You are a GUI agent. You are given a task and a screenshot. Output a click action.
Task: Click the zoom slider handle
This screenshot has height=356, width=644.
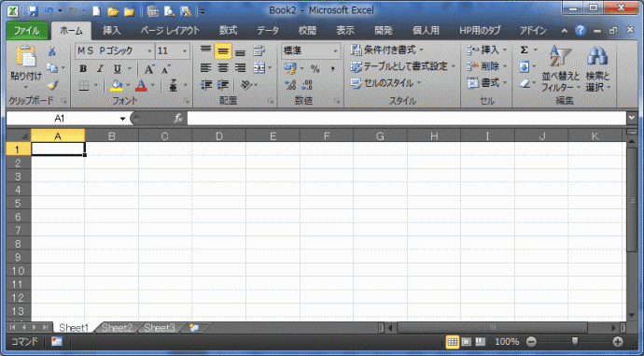coord(575,341)
